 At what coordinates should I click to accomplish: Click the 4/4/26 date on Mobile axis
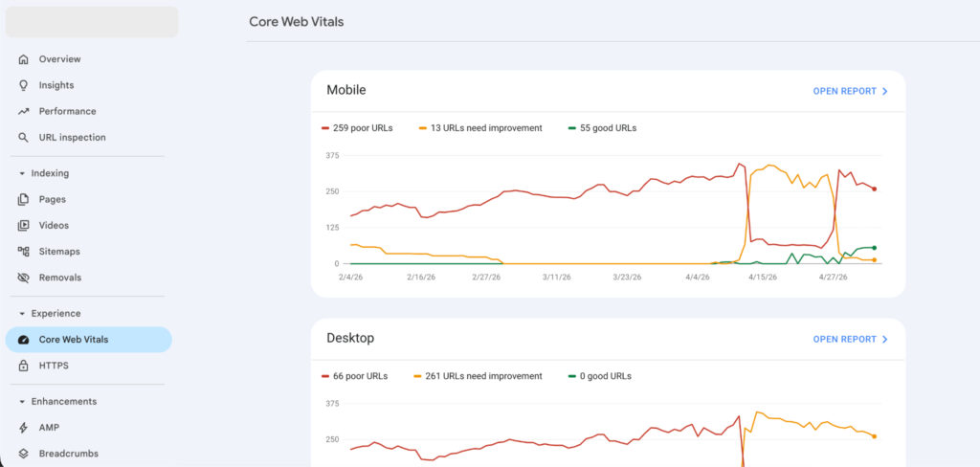pos(697,277)
